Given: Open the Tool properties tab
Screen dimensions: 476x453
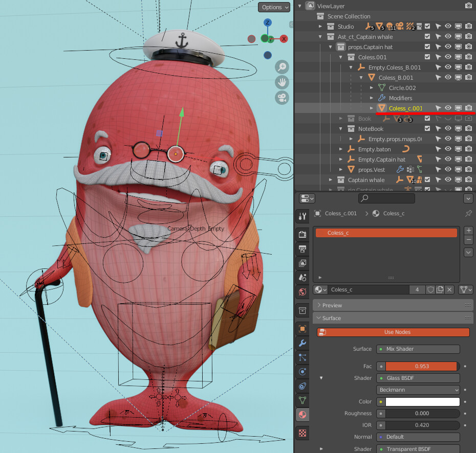Looking at the screenshot, I should pos(302,216).
